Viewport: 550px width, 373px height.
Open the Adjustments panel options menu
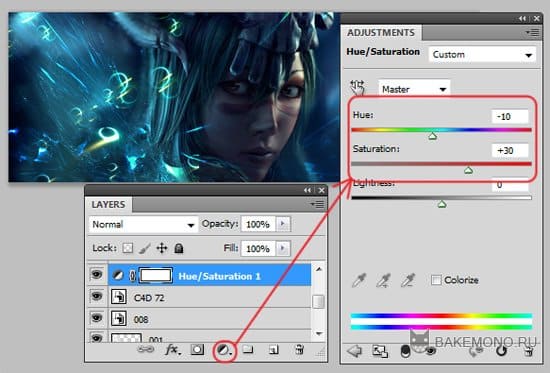[533, 33]
